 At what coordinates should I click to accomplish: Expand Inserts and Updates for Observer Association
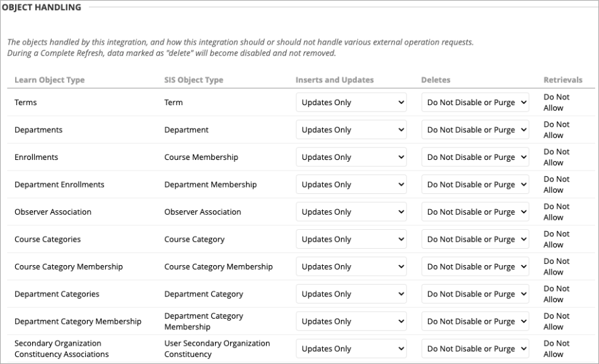351,212
